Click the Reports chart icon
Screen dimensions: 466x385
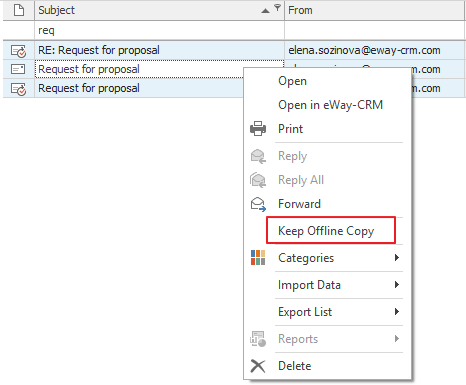pos(258,339)
